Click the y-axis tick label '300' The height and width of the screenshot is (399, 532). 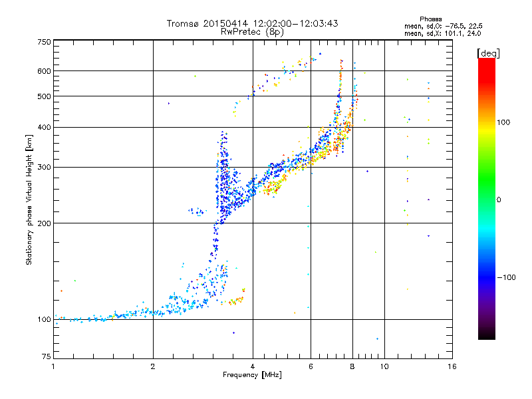44,168
